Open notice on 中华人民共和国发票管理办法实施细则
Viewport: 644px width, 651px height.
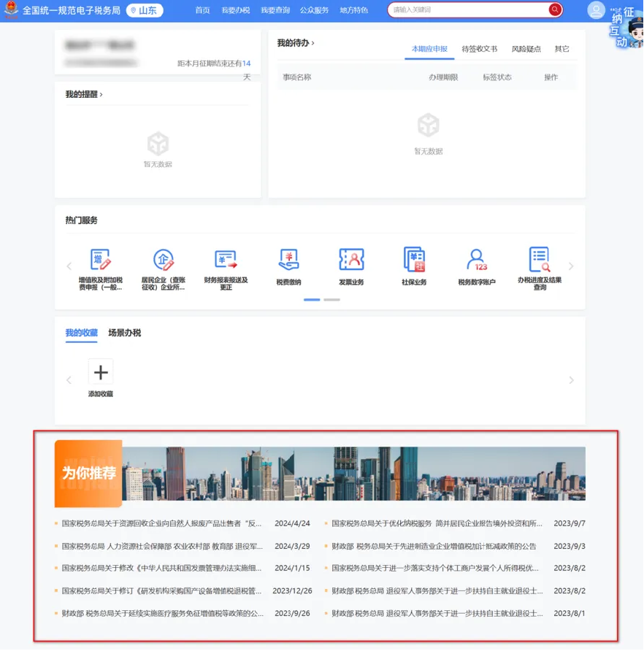(161, 568)
